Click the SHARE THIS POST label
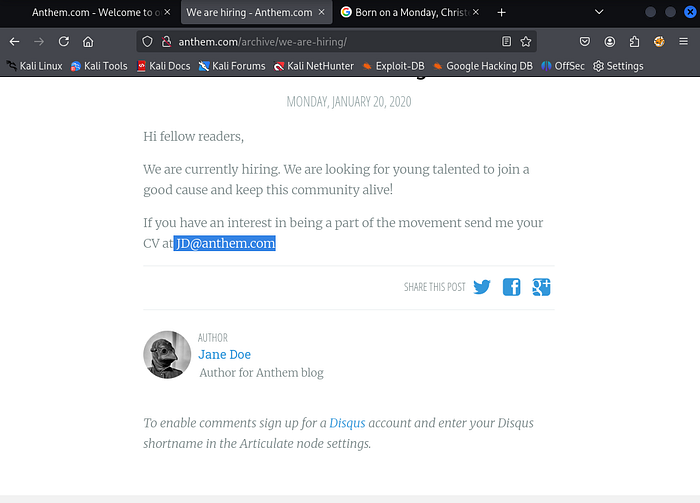Viewport: 700px width, 503px height. pyautogui.click(x=435, y=287)
